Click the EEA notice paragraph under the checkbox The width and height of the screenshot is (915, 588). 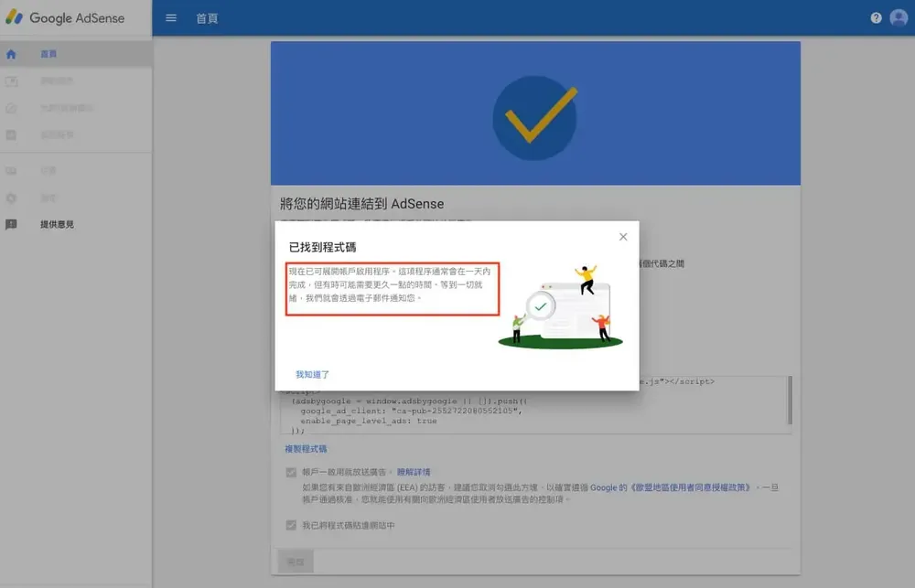pyautogui.click(x=541, y=493)
